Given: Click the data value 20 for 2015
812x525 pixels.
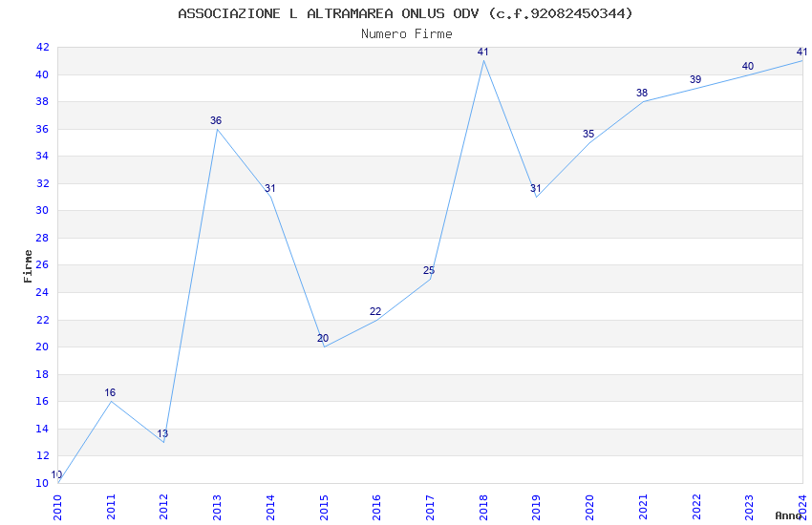Looking at the screenshot, I should tap(323, 338).
